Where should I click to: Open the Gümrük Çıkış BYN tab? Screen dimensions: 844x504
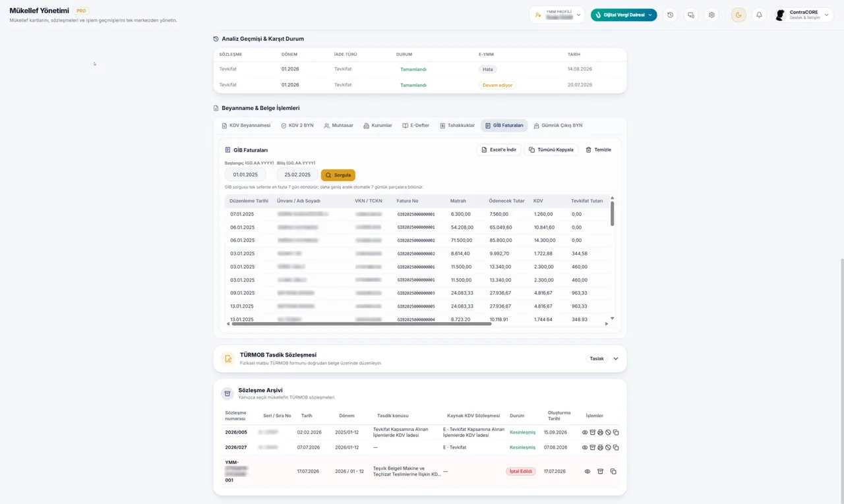[x=558, y=125]
